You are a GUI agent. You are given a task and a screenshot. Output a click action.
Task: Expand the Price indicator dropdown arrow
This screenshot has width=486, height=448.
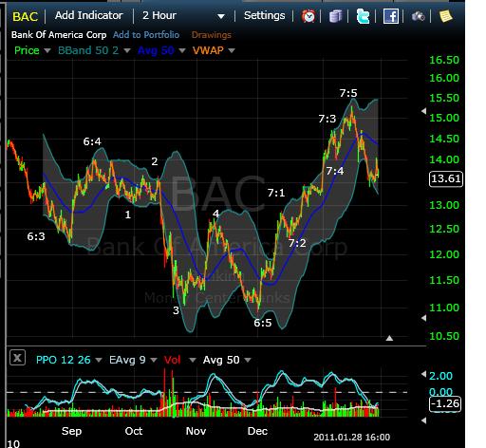click(x=47, y=50)
